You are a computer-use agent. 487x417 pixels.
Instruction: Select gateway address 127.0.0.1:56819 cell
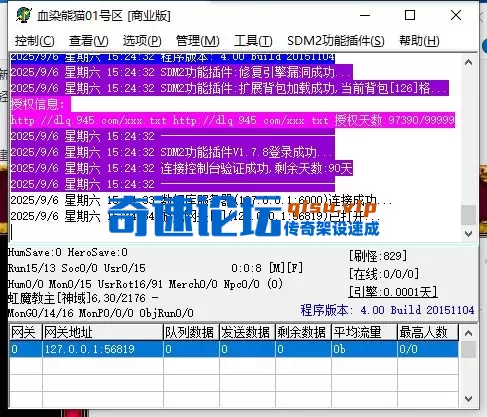[x=103, y=349]
